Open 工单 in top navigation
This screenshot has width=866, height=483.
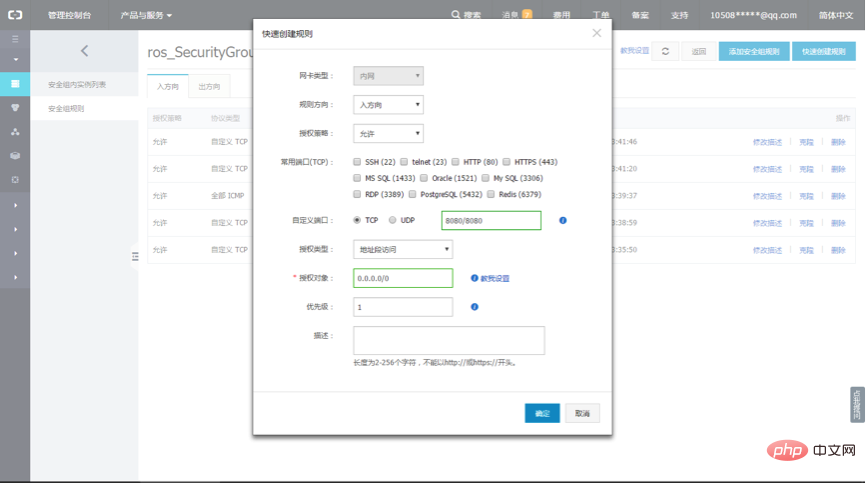(x=601, y=15)
